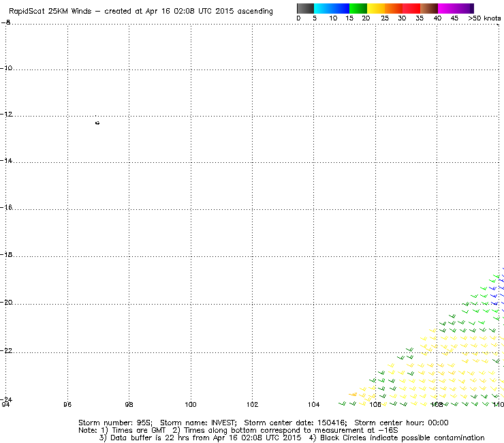
Task: Click the orange wind barb near 105E
Action: coord(353,394)
